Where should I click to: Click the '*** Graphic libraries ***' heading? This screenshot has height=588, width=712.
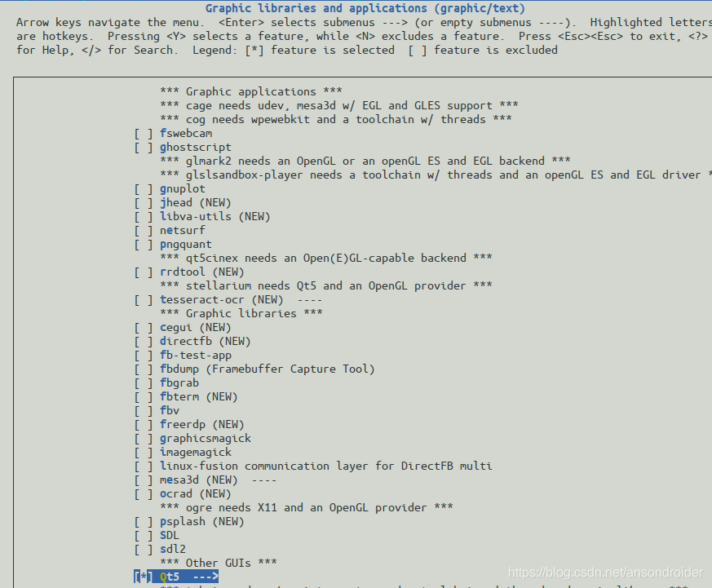241,314
